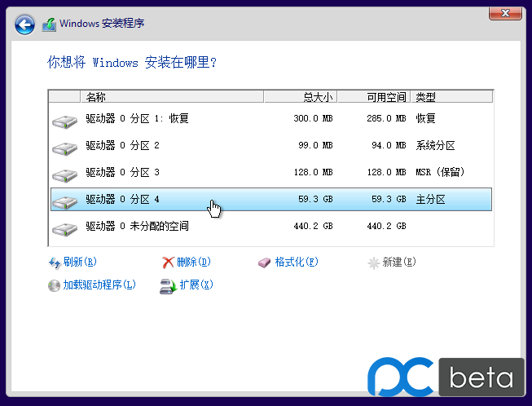Click the drive icon for partition 2
The image size is (532, 406).
[64, 148]
